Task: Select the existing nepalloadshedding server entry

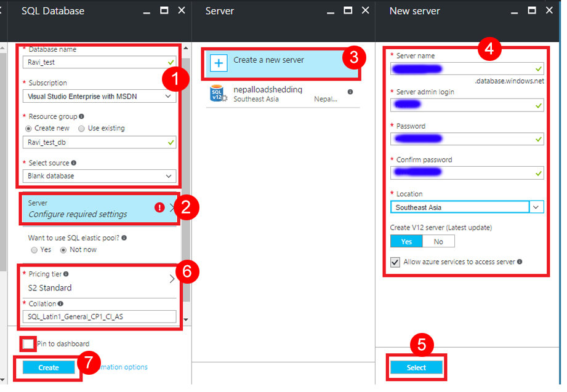Action: (x=283, y=94)
